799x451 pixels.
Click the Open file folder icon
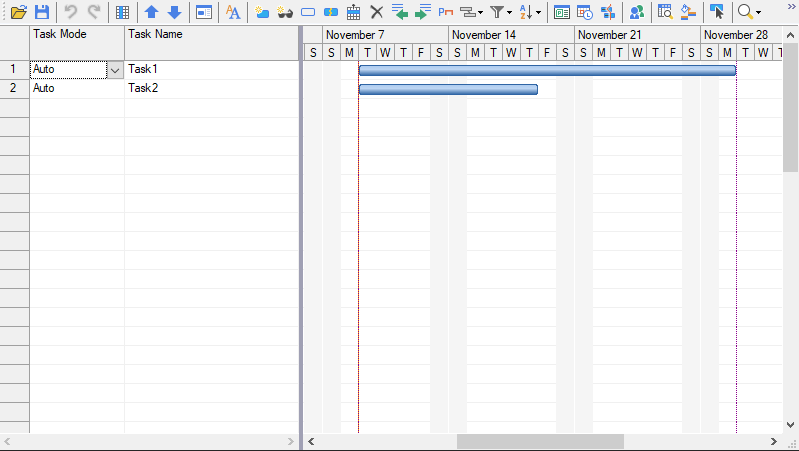tap(17, 12)
